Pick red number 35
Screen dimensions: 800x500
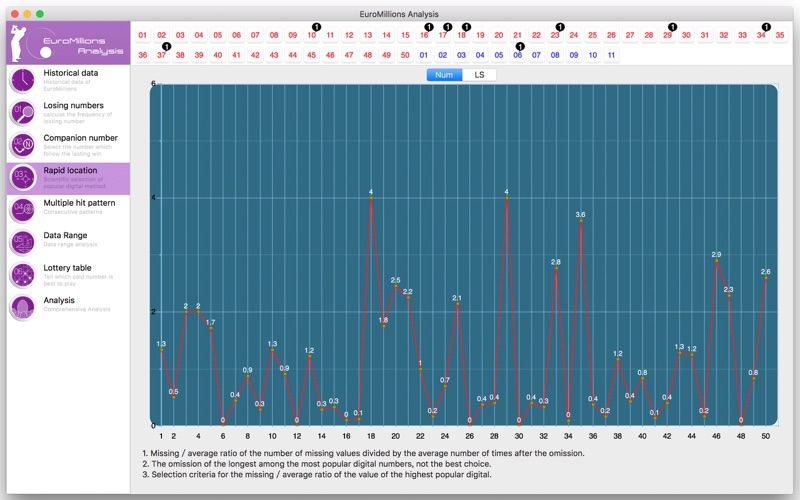click(780, 35)
